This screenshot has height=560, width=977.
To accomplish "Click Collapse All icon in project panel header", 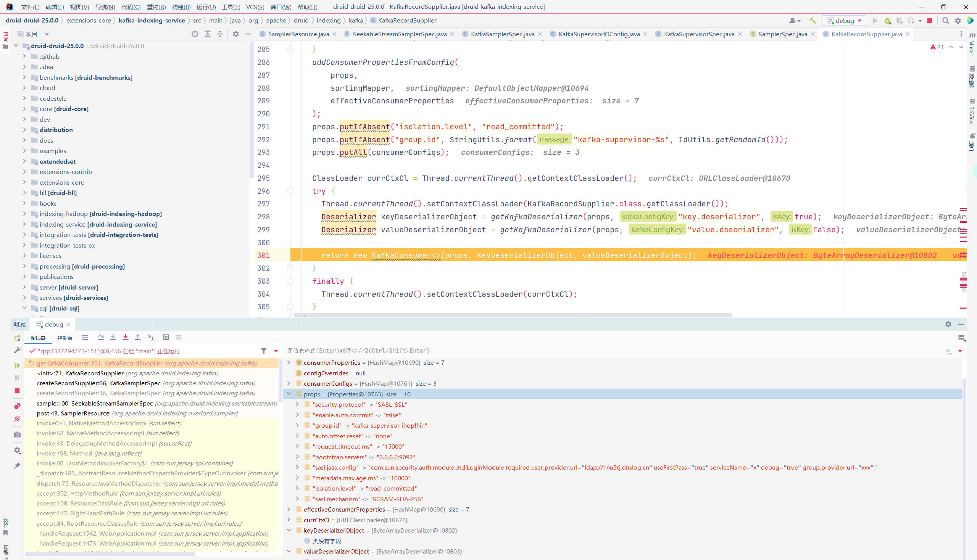I will (x=220, y=34).
